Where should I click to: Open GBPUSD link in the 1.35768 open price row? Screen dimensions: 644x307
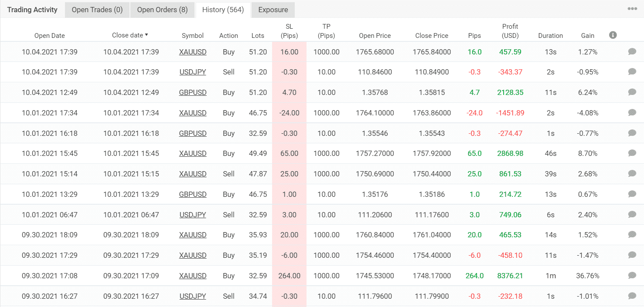tap(193, 92)
